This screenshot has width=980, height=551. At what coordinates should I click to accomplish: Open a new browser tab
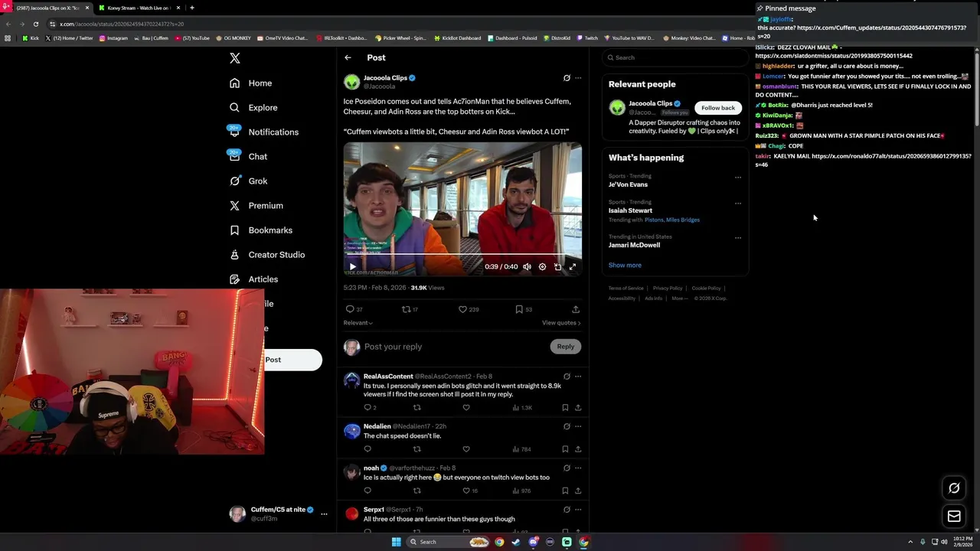click(x=191, y=8)
